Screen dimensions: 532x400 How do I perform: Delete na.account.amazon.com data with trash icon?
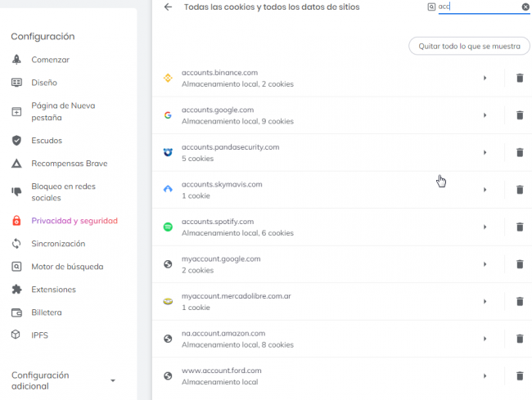point(520,339)
